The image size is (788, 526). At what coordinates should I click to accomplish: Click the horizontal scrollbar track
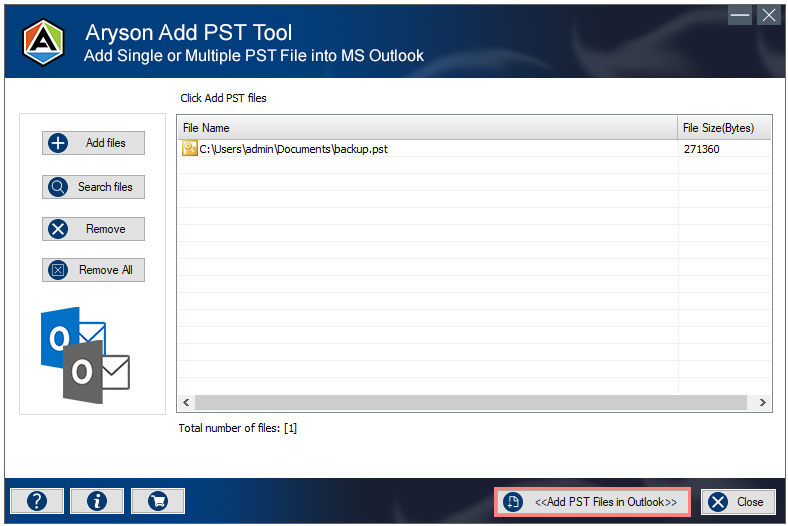[x=471, y=402]
